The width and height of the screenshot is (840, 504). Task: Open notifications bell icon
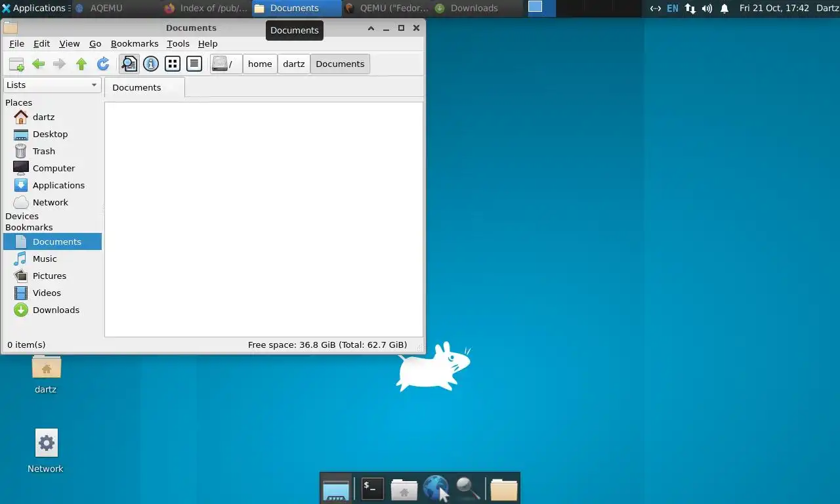(x=724, y=9)
